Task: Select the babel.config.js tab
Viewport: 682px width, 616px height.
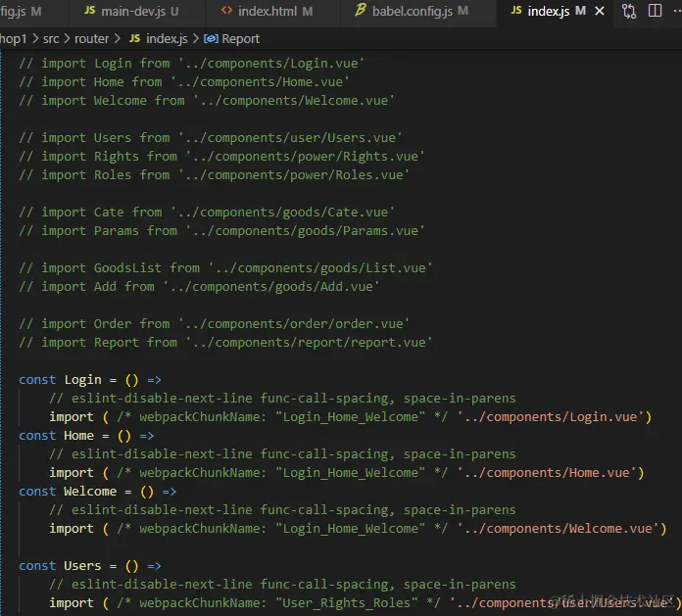Action: pyautogui.click(x=412, y=12)
